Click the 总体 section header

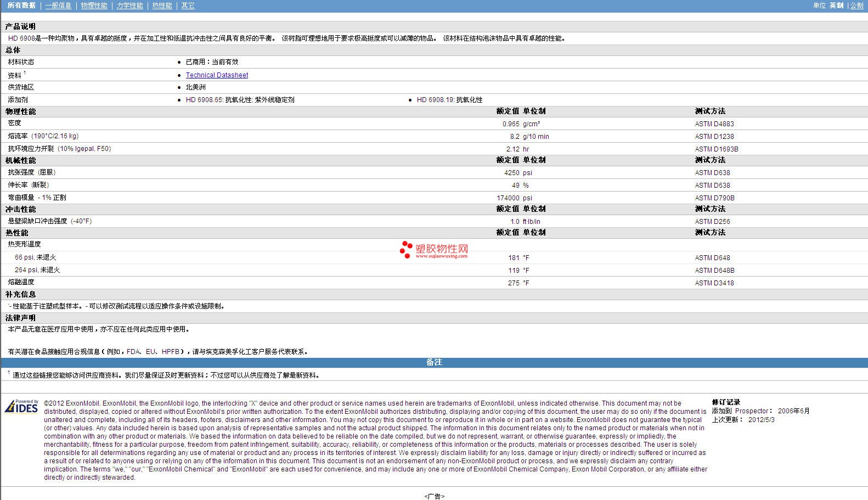pyautogui.click(x=13, y=50)
